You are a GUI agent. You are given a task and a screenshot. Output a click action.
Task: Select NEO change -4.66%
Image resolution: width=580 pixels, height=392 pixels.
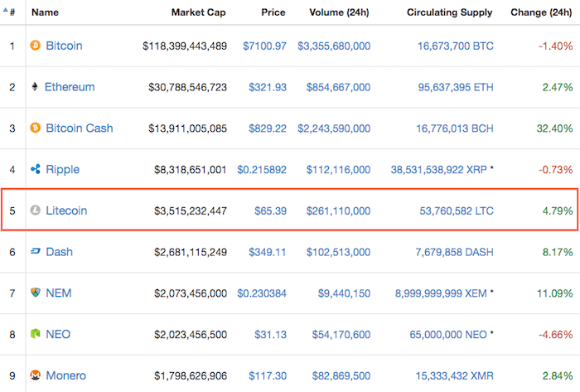(556, 334)
